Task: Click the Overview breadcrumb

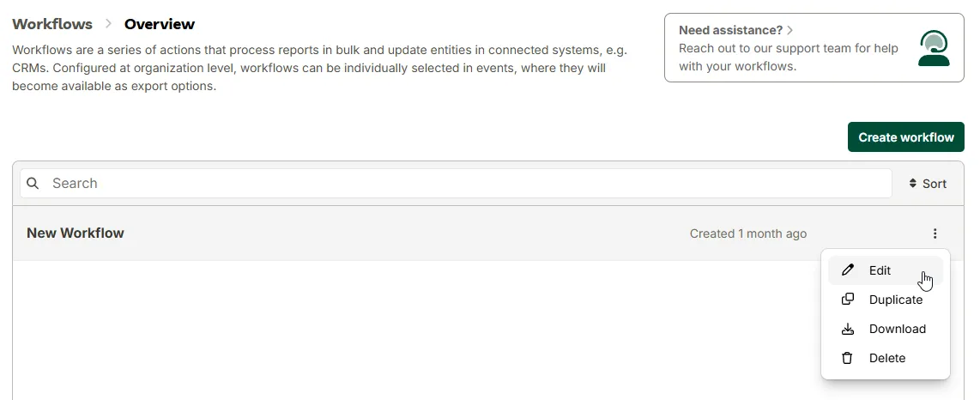Action: pos(160,24)
